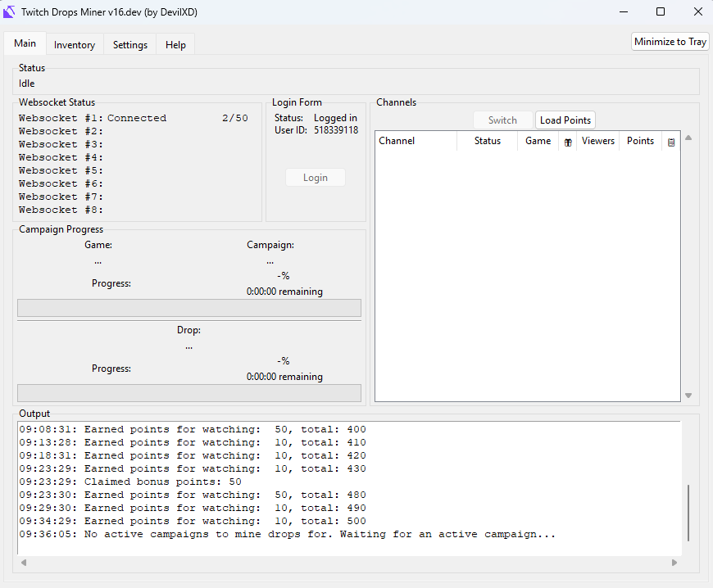Sort channels by the Points column header
713x588 pixels.
(x=639, y=141)
